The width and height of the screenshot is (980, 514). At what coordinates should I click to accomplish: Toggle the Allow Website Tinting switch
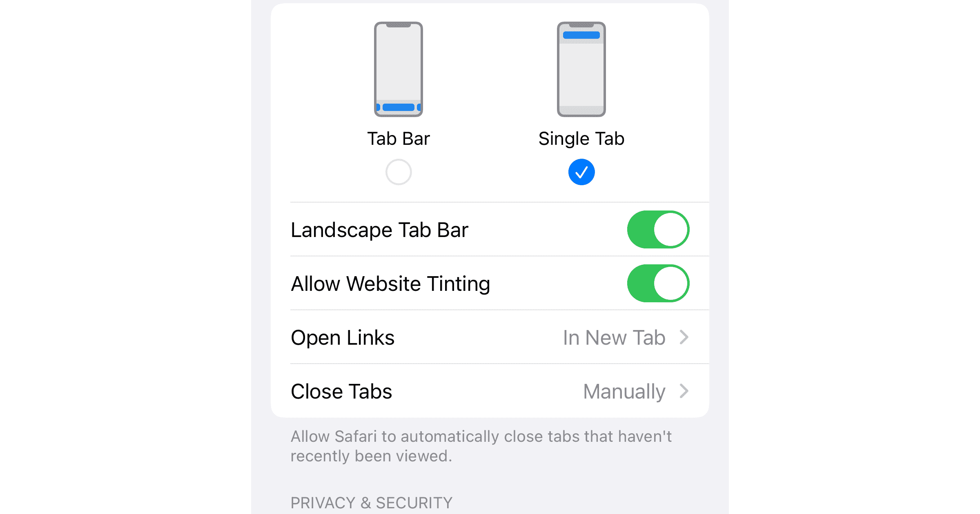pos(657,282)
